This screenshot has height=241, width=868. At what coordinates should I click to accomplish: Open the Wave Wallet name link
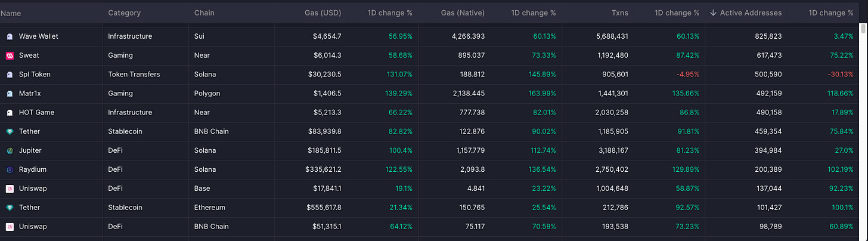(x=39, y=36)
